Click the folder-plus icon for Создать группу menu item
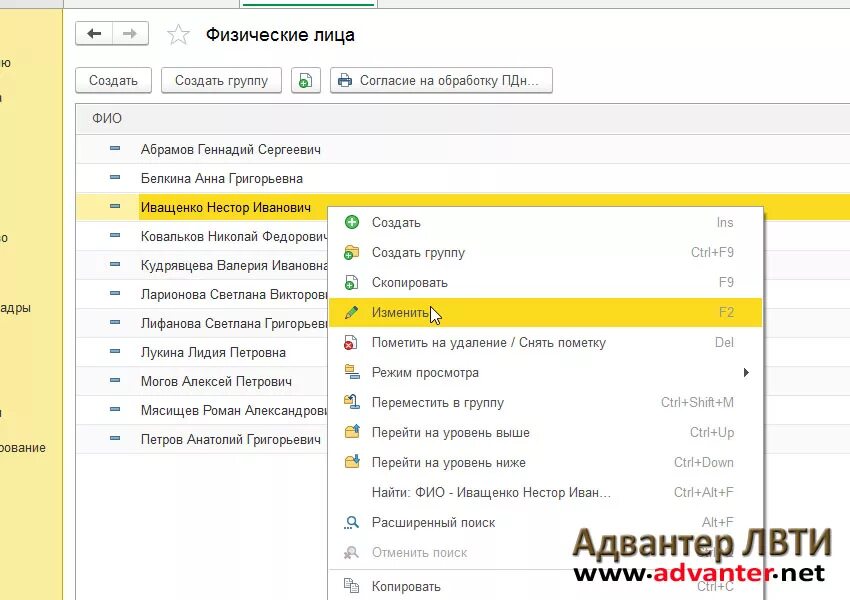This screenshot has width=850, height=600. click(x=352, y=253)
